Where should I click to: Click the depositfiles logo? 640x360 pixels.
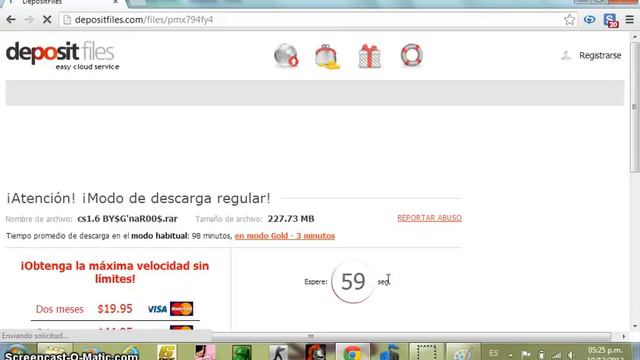pyautogui.click(x=62, y=56)
